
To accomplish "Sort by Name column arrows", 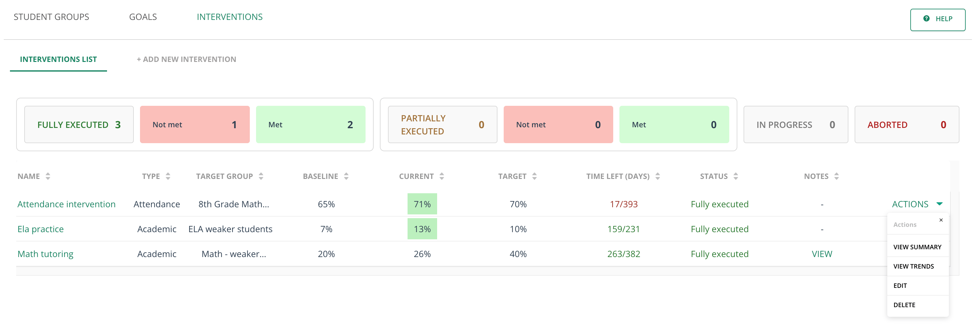I will click(48, 176).
